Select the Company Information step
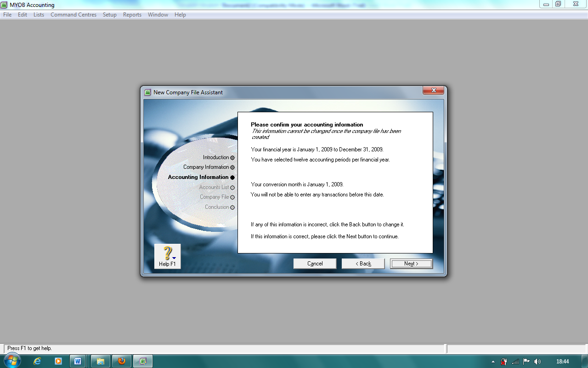The height and width of the screenshot is (368, 588). point(206,167)
